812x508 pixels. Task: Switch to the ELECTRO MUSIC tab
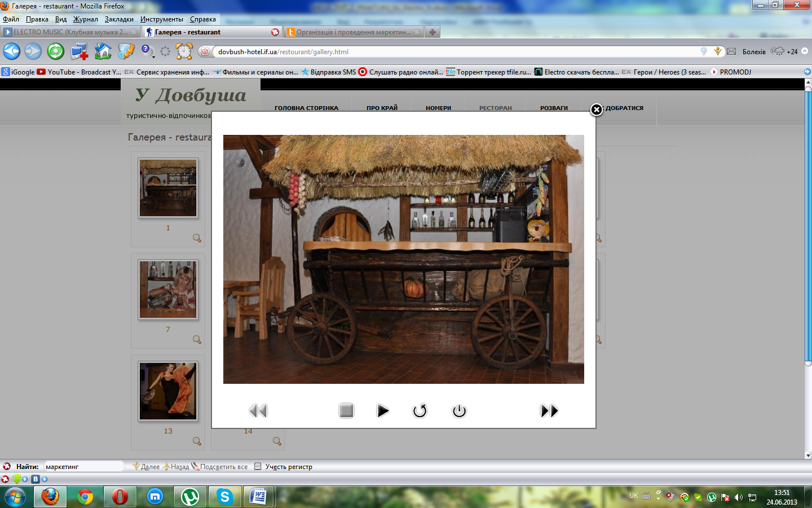tap(70, 32)
